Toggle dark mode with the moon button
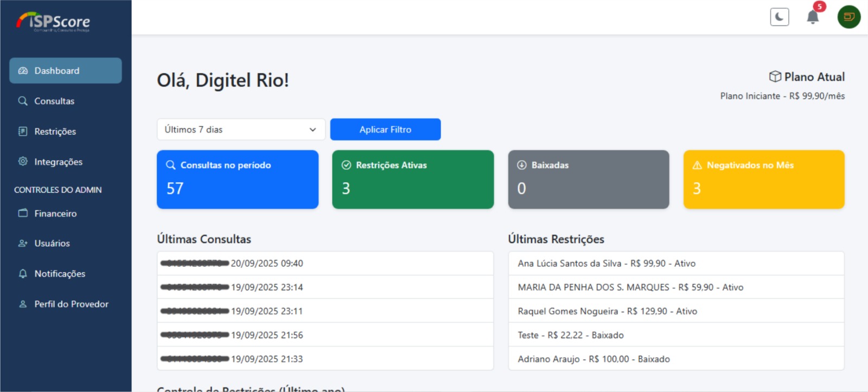The image size is (868, 392). point(780,17)
